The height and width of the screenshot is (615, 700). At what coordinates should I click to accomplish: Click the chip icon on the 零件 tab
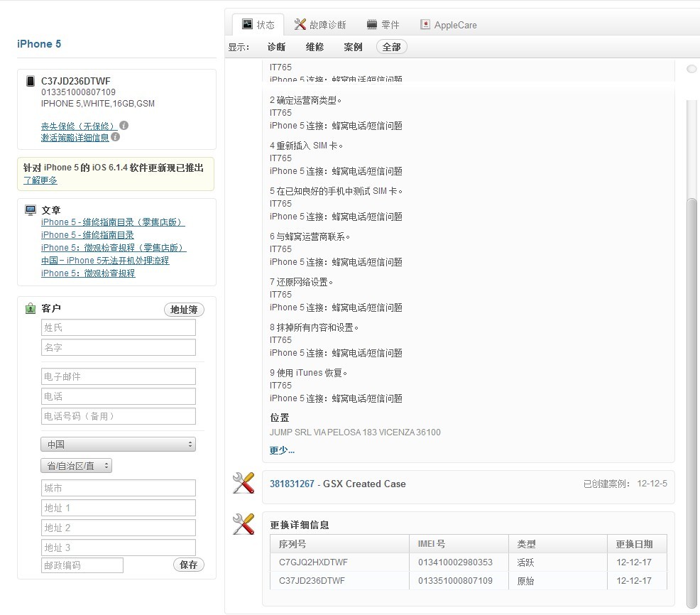click(373, 23)
